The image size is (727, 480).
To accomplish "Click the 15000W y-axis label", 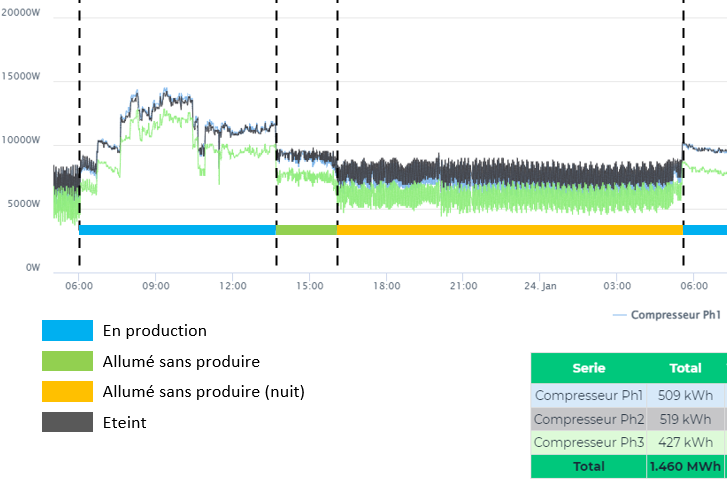I will point(21,76).
